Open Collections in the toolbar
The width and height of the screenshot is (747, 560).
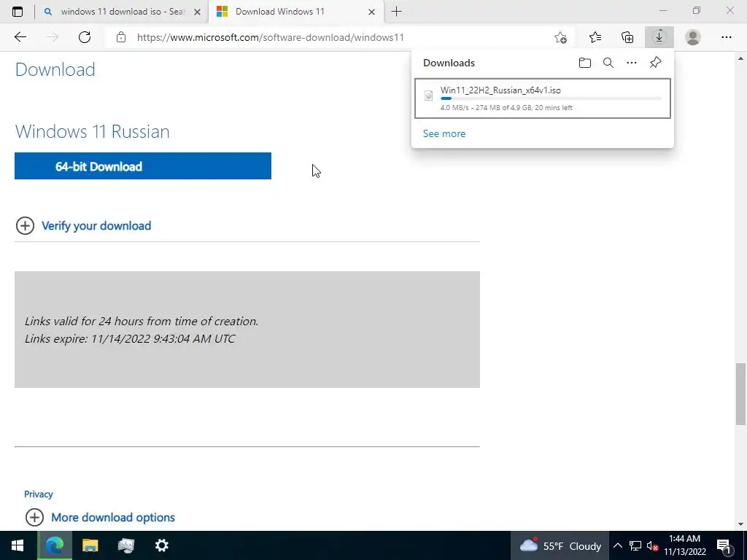click(x=627, y=37)
